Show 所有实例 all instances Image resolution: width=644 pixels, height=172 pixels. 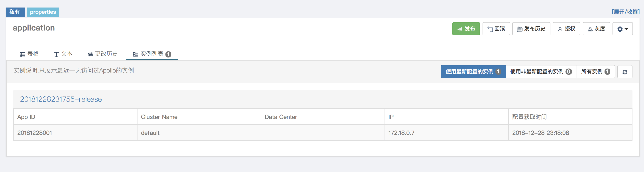click(595, 72)
